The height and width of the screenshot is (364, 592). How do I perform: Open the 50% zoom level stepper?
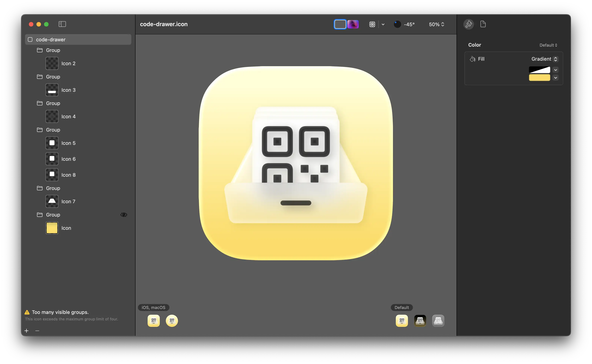436,24
